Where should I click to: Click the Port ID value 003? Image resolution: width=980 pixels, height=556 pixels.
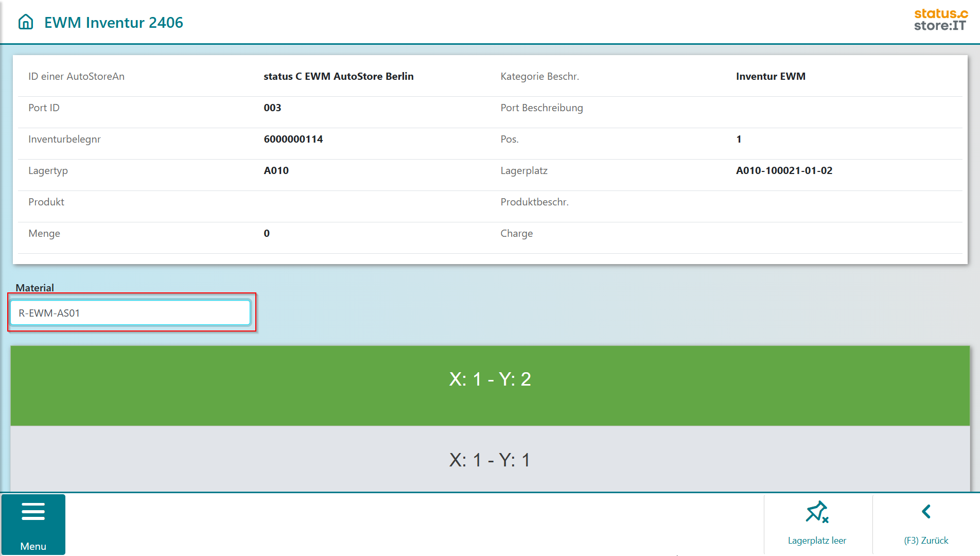tap(272, 108)
